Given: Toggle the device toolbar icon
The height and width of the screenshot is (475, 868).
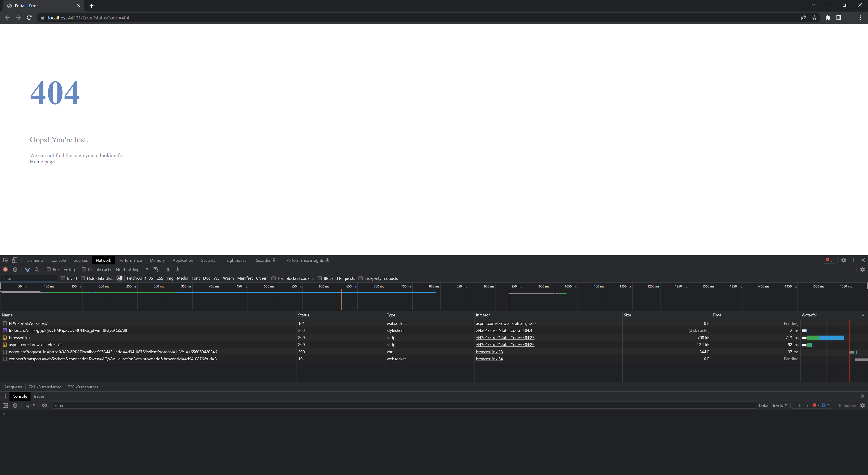Looking at the screenshot, I should point(14,260).
